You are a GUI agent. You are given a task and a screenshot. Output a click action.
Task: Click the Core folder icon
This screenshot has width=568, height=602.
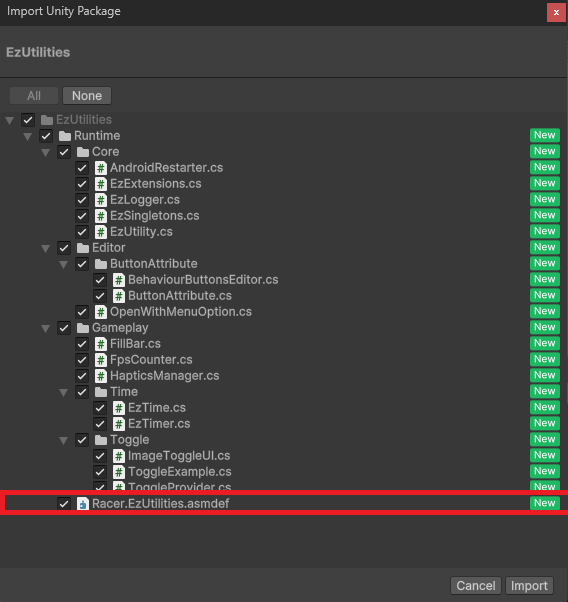click(x=83, y=152)
